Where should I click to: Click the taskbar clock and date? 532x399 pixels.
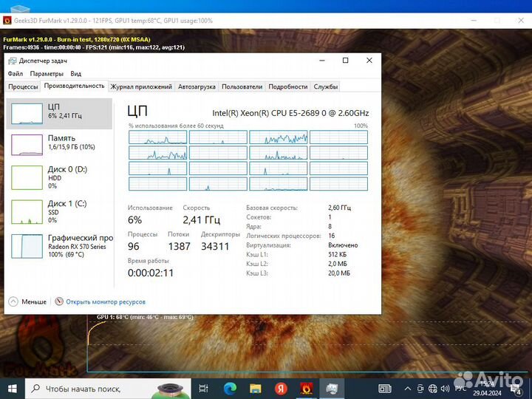click(487, 389)
